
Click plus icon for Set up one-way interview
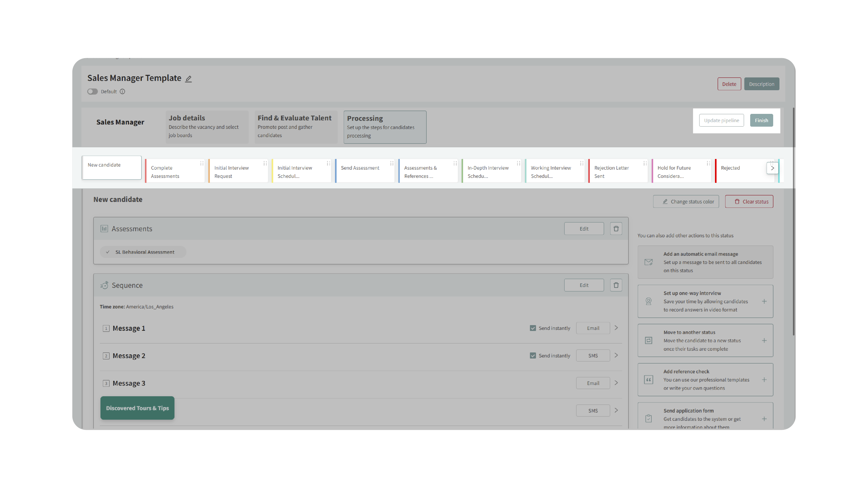764,301
